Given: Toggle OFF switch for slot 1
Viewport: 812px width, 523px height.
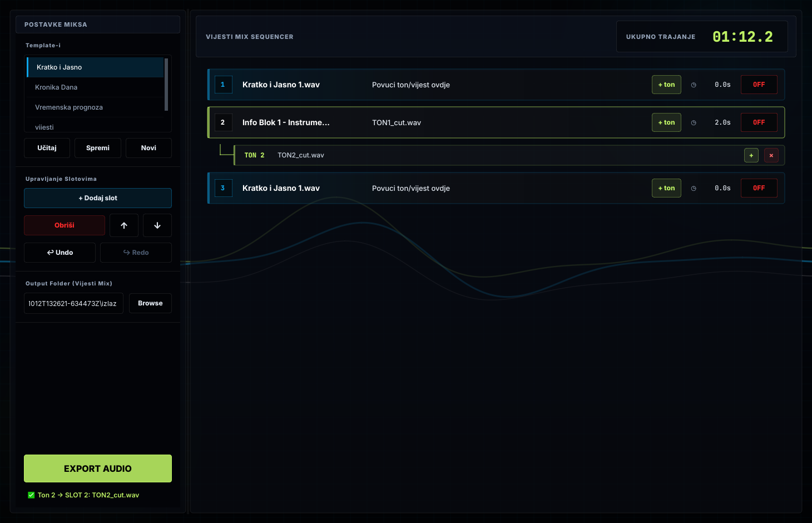Looking at the screenshot, I should [759, 85].
